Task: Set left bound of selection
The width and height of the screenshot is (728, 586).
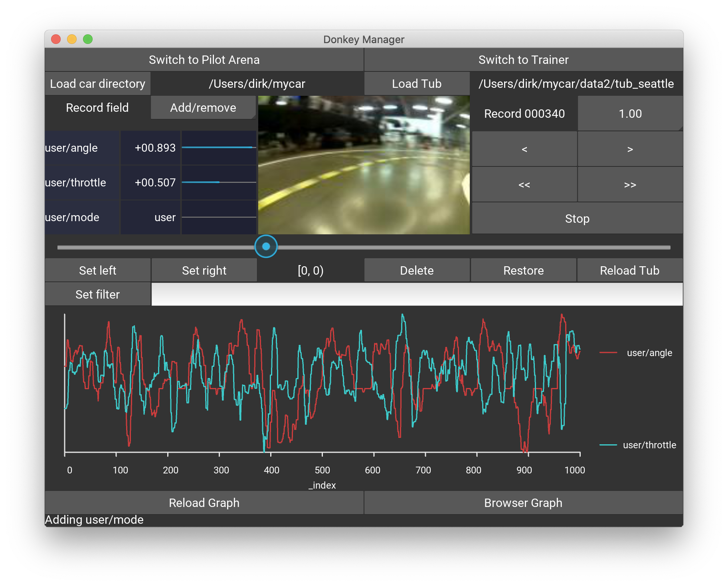Action: [97, 270]
